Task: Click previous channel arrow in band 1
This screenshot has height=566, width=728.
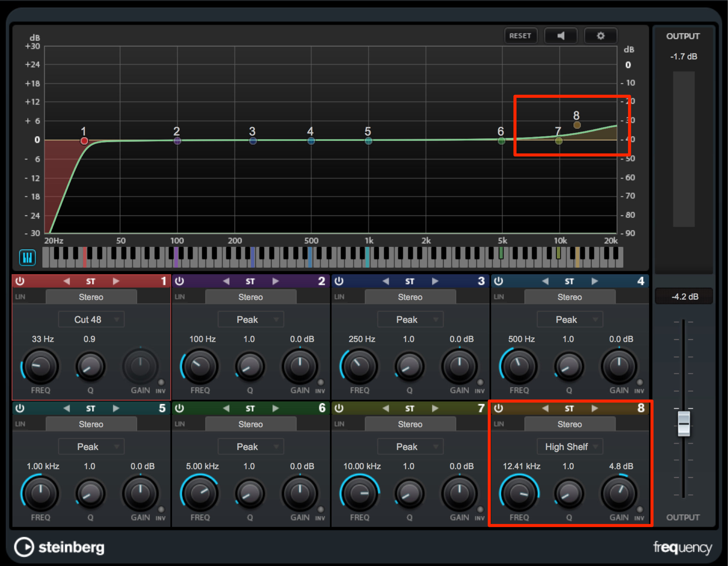Action: tap(67, 281)
